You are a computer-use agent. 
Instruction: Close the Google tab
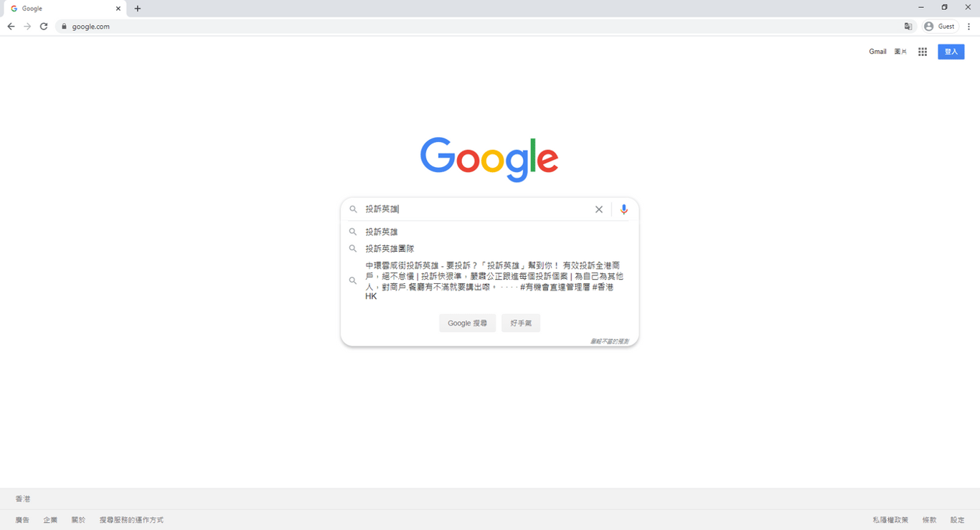coord(118,9)
